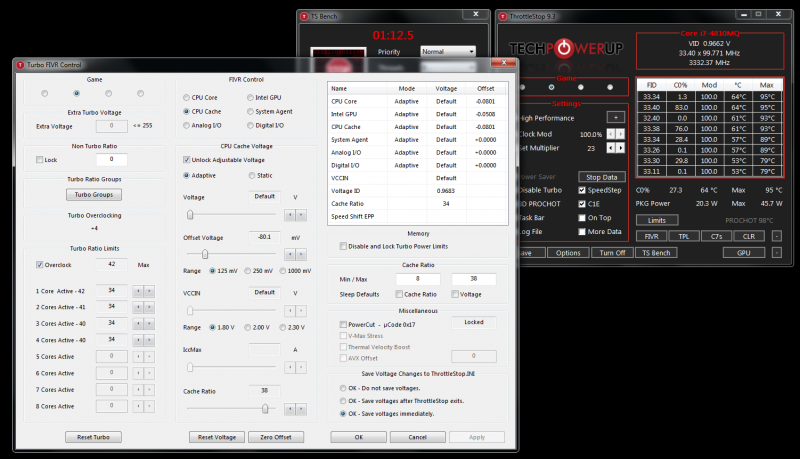
Task: Increase Set Multiplier with right arrow
Action: (620, 148)
